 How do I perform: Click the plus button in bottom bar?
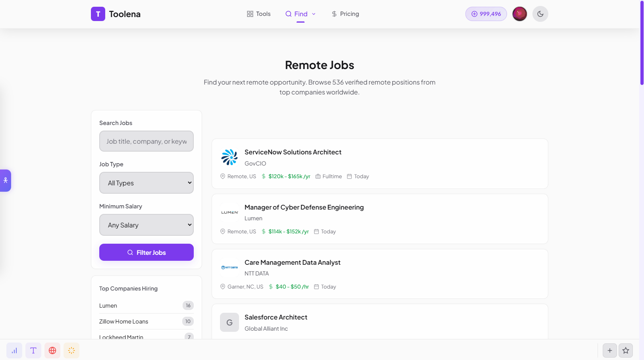pyautogui.click(x=610, y=350)
